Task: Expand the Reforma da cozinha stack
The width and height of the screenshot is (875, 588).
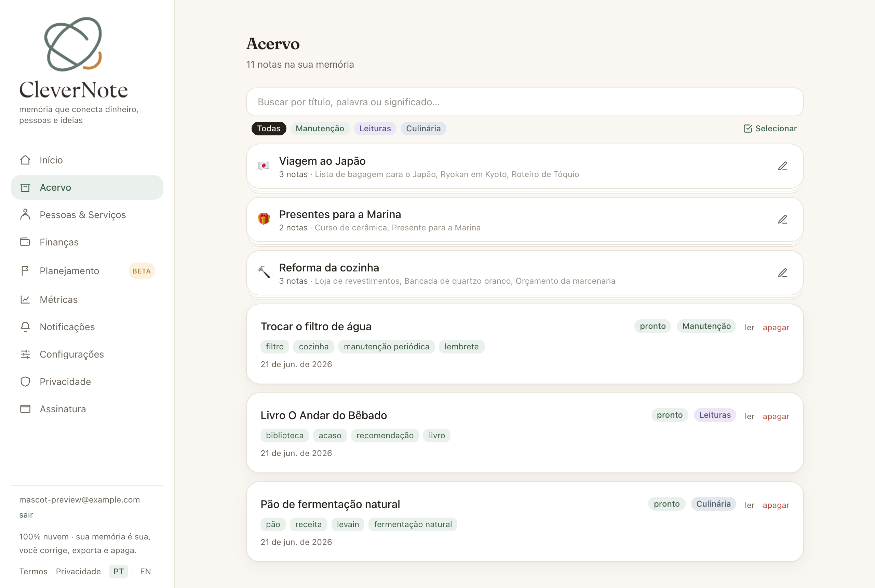Action: click(x=524, y=273)
